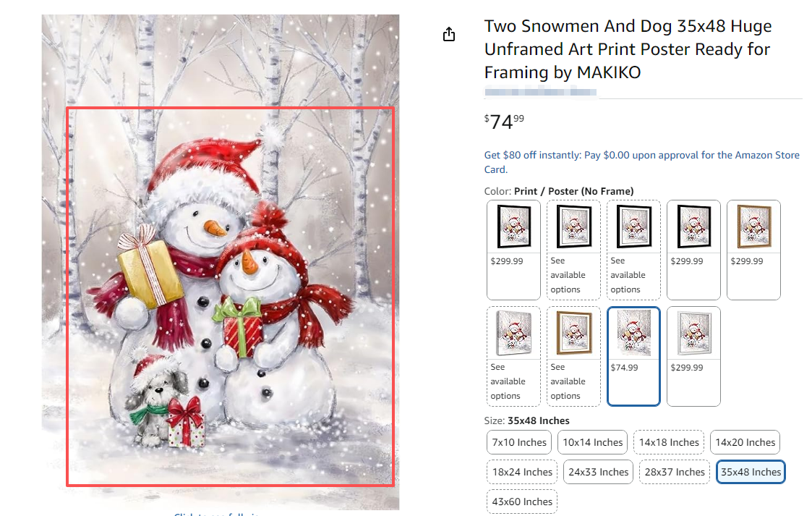Pick the gold frame swatch in second row
The height and width of the screenshot is (516, 812).
[574, 356]
